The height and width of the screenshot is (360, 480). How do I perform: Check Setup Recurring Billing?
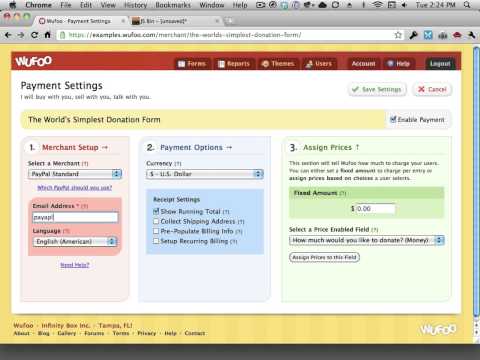[x=156, y=241]
